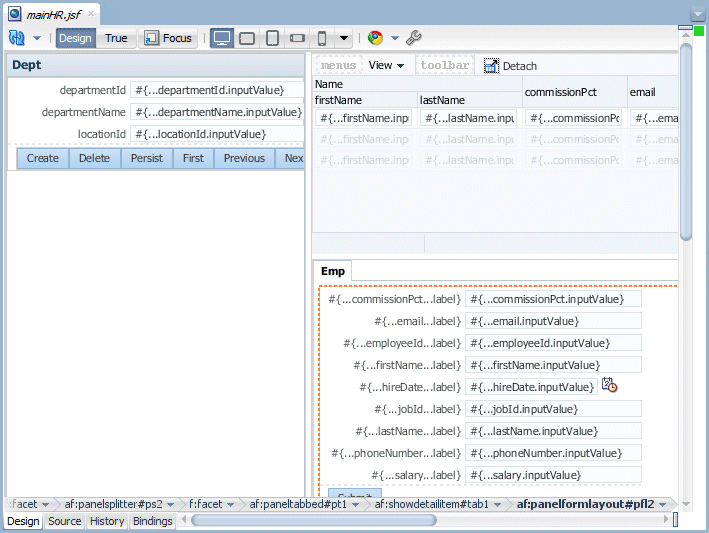The width and height of the screenshot is (709, 533).
Task: Toggle the Focus mode button
Action: [x=168, y=38]
